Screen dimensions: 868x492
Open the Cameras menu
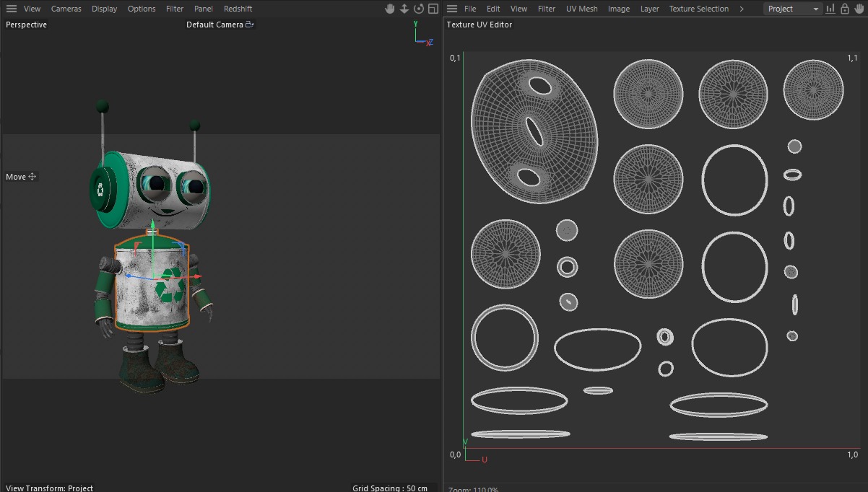coord(66,9)
